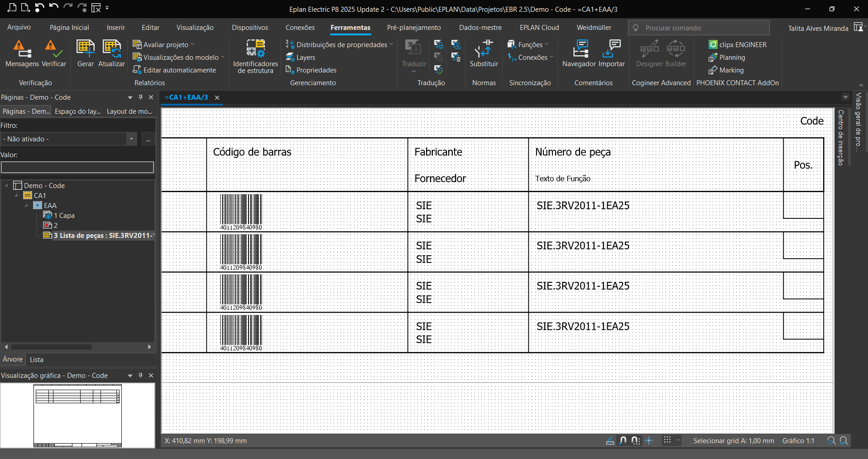868x459 pixels.
Task: Toggle snap to grid magnet in status bar
Action: coord(636,440)
